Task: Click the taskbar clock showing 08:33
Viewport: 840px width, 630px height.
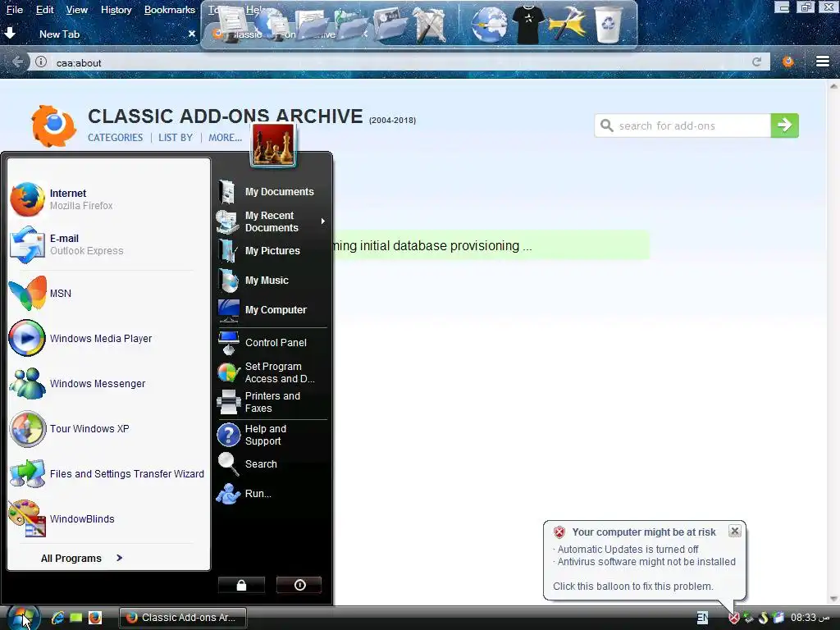Action: point(810,618)
